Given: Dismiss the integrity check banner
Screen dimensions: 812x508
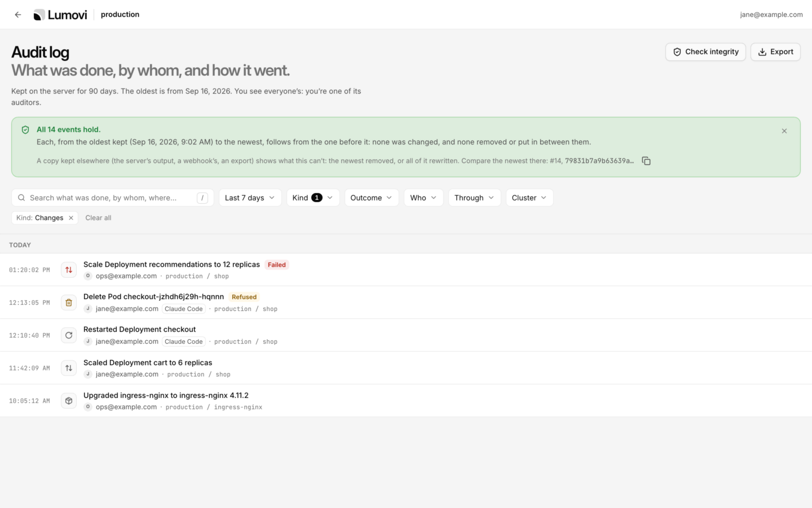Looking at the screenshot, I should pos(784,131).
